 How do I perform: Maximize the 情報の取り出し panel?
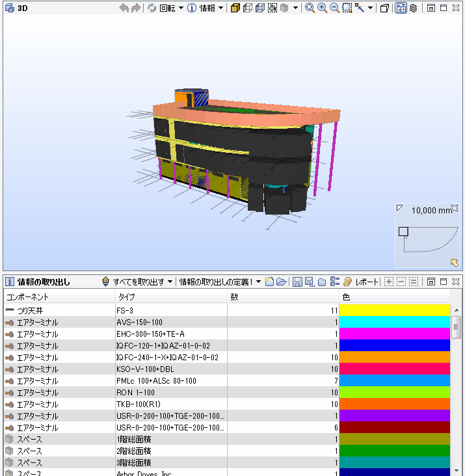[444, 282]
